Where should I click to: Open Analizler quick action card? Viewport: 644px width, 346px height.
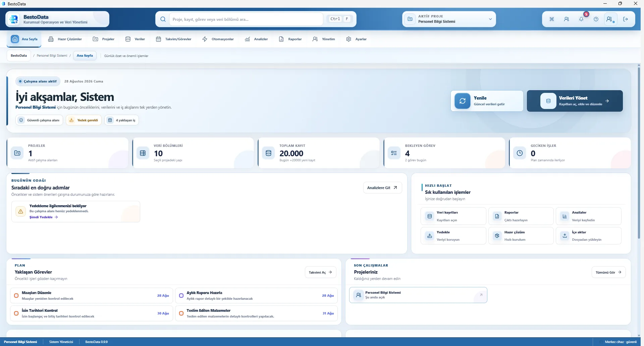(x=589, y=216)
